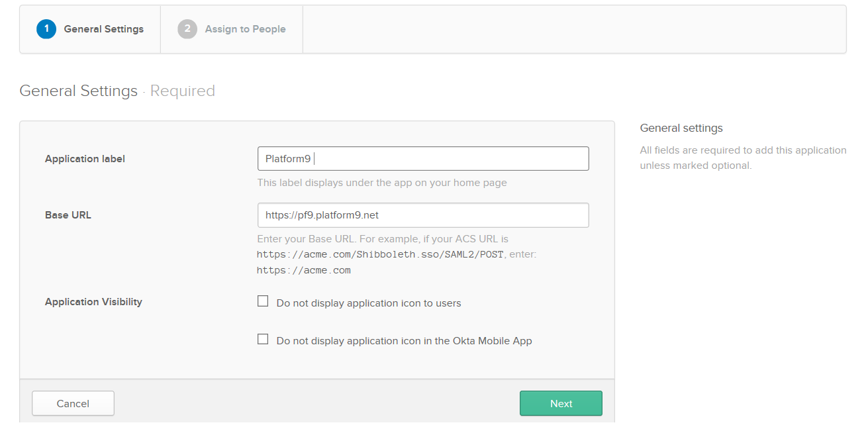Click the 'This label displays under the app' hint
The image size is (868, 433).
[x=382, y=183]
